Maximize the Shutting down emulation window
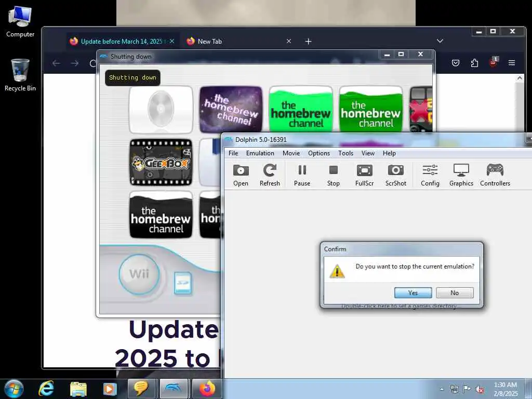532x399 pixels. (401, 54)
